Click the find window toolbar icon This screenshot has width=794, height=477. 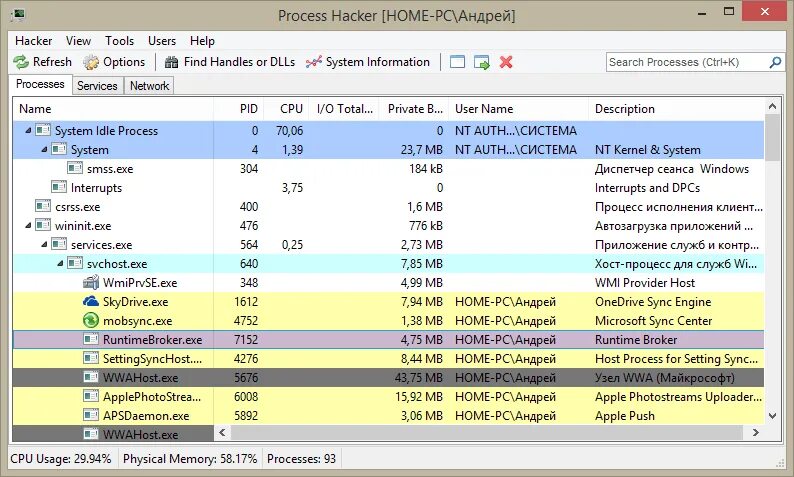coord(457,62)
